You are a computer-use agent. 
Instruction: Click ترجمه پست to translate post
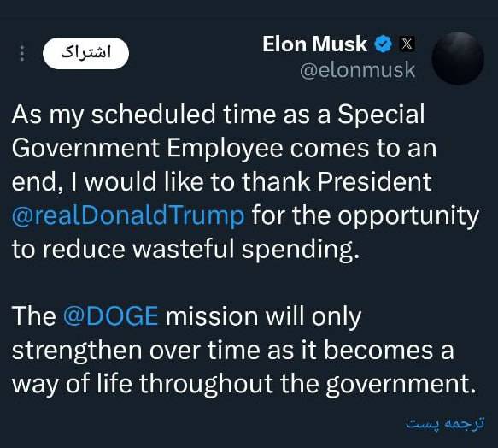445,423
